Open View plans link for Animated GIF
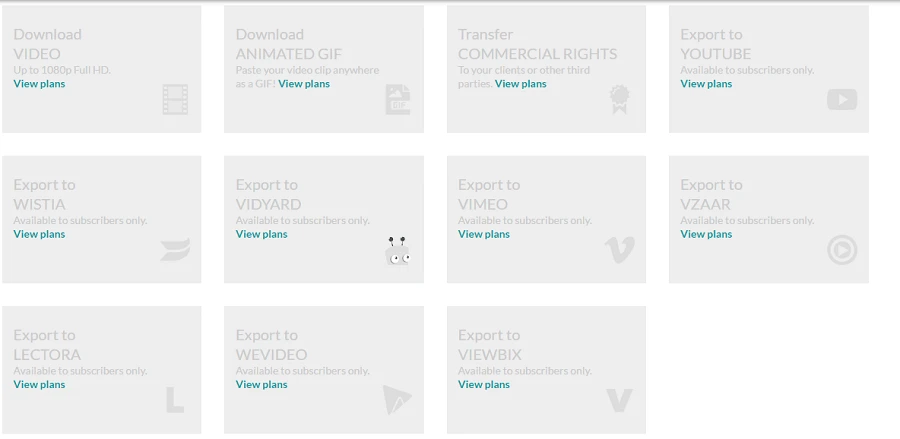 (304, 84)
